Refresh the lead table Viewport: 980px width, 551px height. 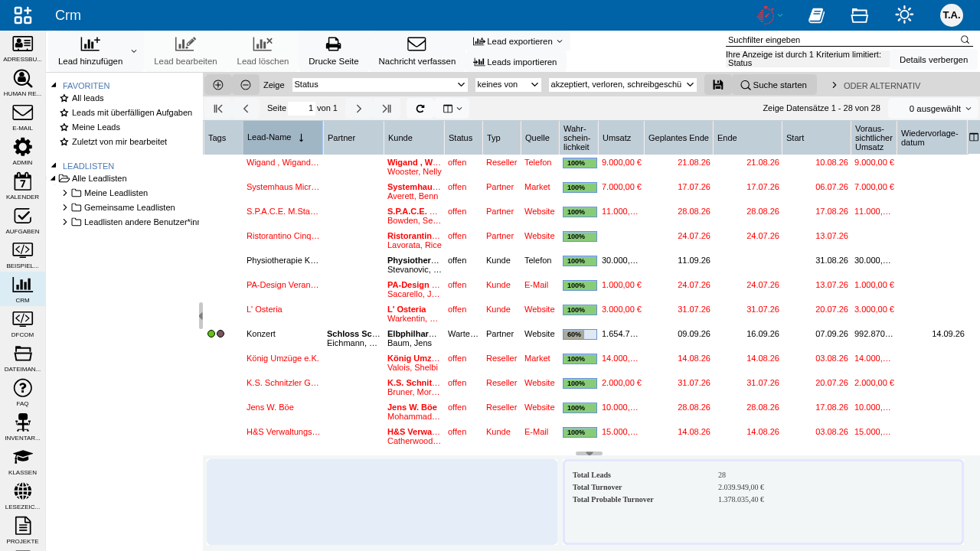point(420,109)
